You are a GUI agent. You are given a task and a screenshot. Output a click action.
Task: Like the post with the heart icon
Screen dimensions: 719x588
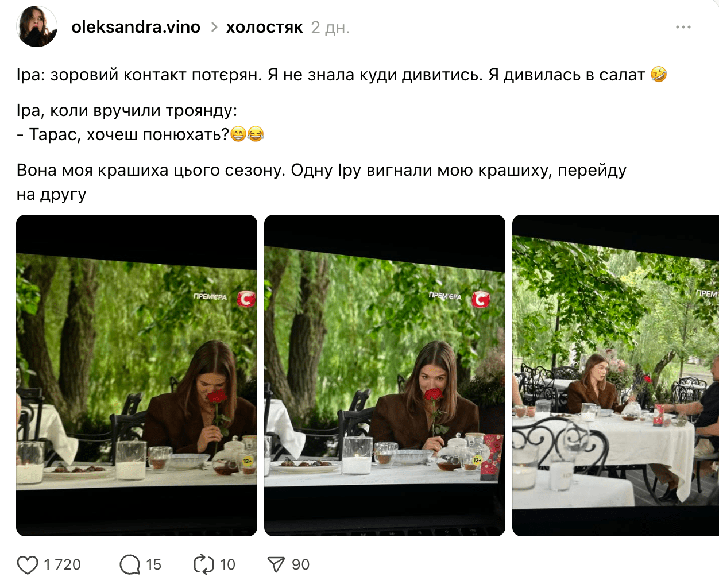[27, 565]
